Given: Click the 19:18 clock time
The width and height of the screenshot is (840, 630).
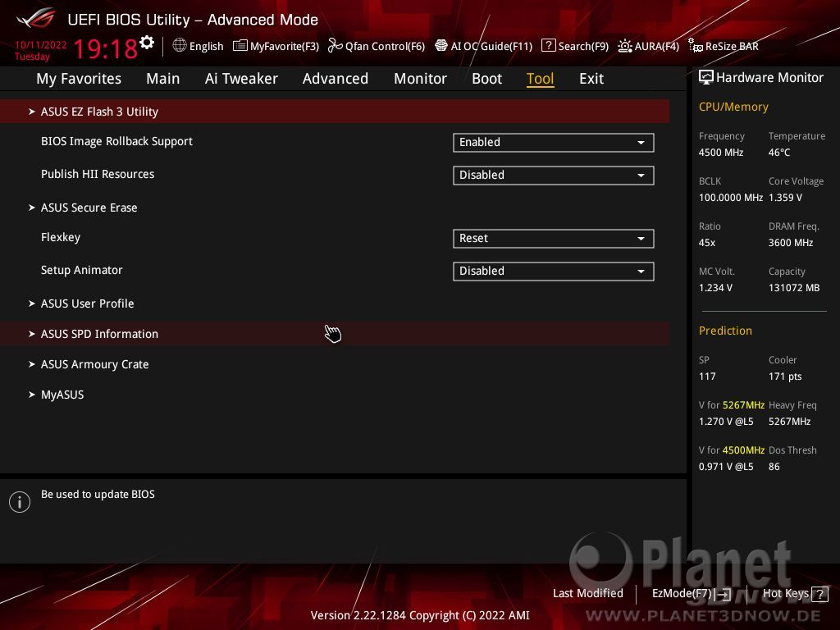Looking at the screenshot, I should click(106, 49).
